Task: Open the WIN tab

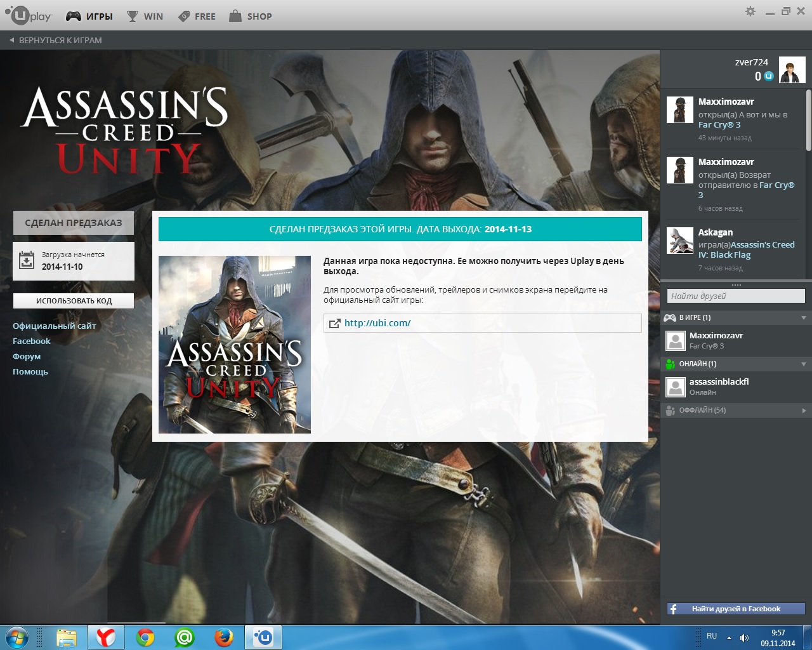Action: point(145,17)
